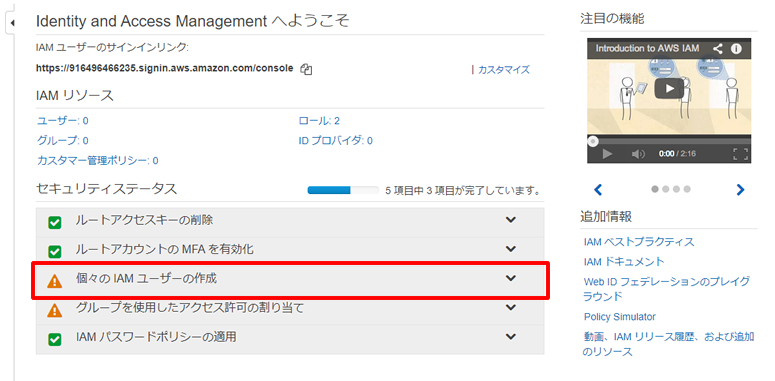This screenshot has height=381, width=775.
Task: Select first carousel dot
Action: (x=655, y=189)
